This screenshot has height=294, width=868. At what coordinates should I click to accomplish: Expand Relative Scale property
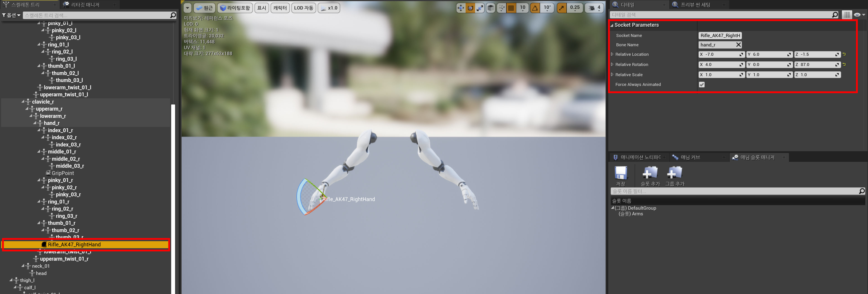point(612,74)
